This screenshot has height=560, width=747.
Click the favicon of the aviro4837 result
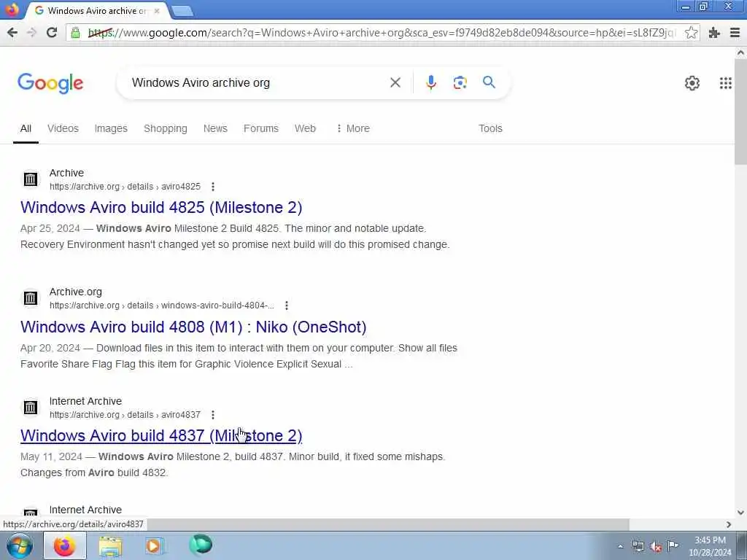point(31,408)
